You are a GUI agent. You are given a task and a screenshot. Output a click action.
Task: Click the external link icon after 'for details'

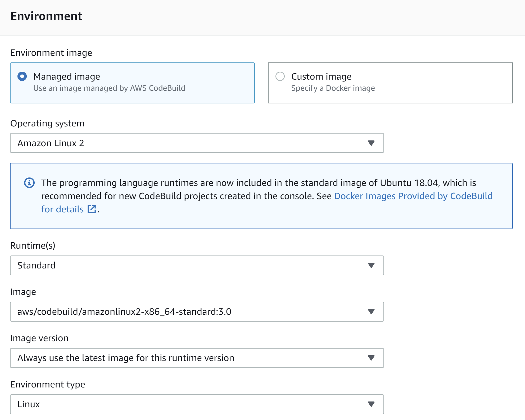(x=92, y=209)
